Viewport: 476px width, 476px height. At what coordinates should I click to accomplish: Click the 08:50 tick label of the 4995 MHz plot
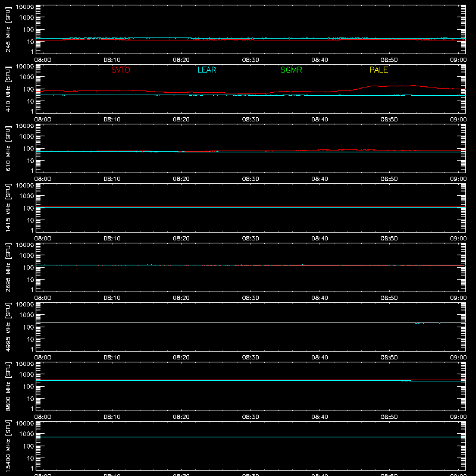tap(389, 358)
